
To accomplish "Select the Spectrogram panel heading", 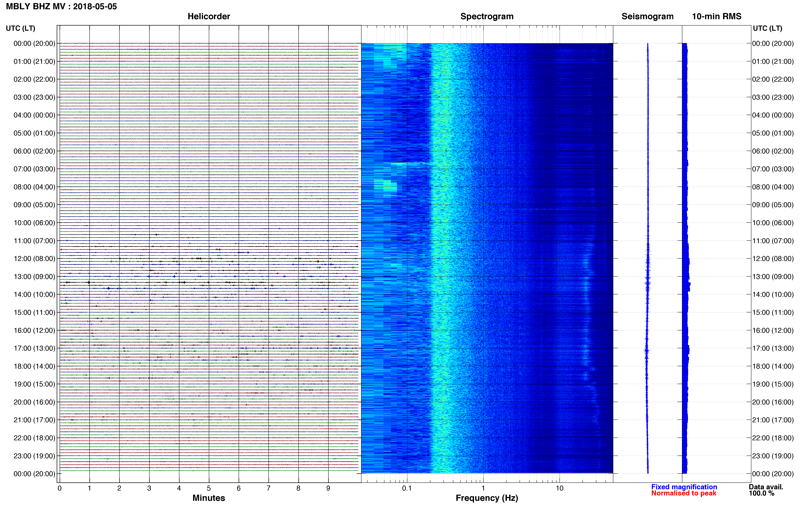I will click(487, 16).
